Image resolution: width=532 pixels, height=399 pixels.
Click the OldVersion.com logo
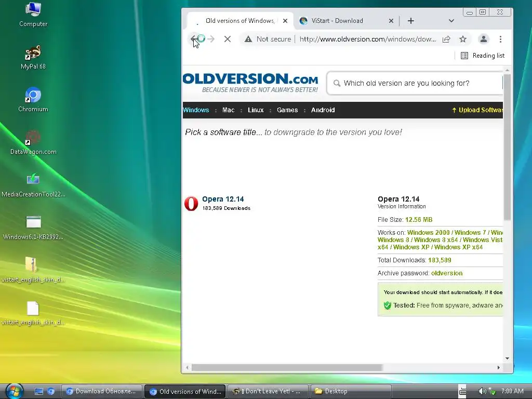[x=250, y=83]
